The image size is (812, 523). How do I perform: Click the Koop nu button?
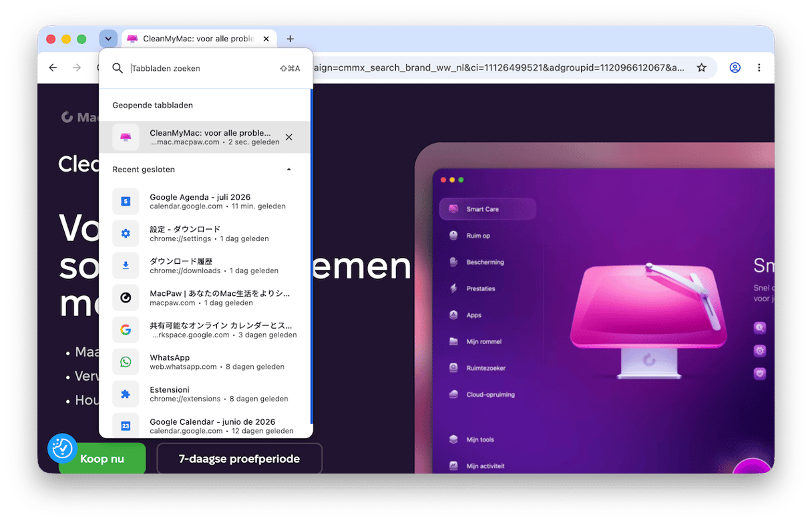102,459
